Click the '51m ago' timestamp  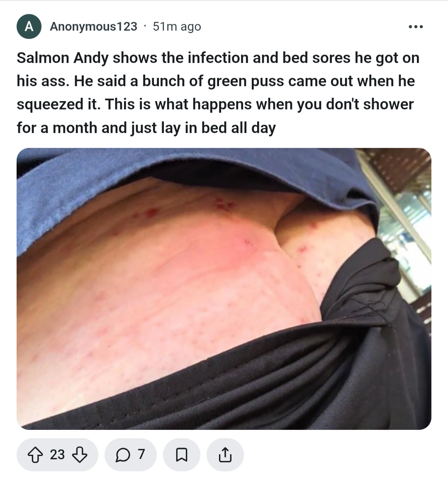tap(177, 27)
